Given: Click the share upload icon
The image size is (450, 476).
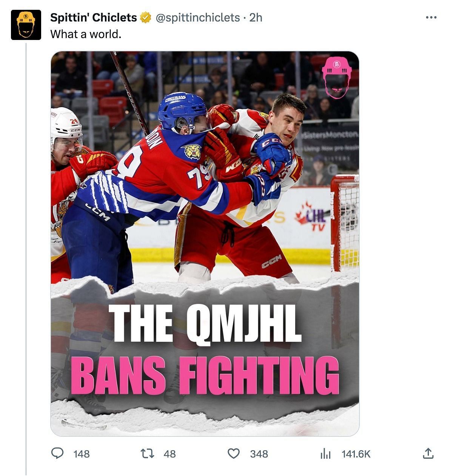Looking at the screenshot, I should 428,453.
